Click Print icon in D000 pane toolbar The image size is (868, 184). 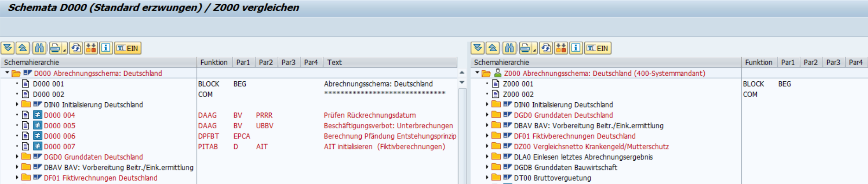pos(55,48)
